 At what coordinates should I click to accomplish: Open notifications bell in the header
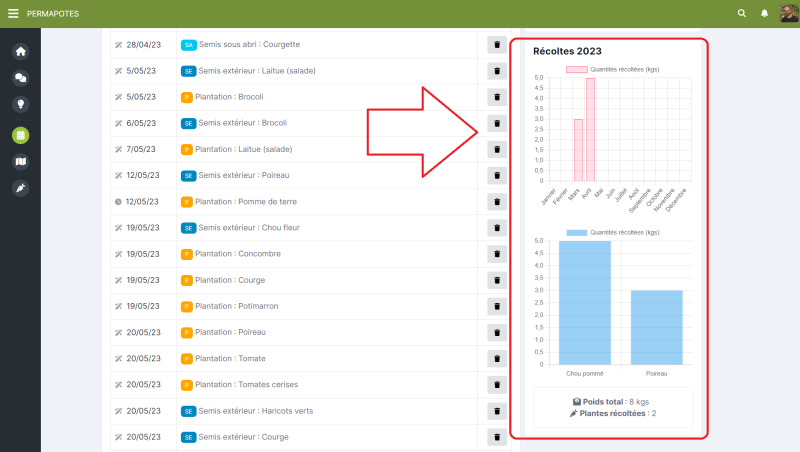coord(765,14)
